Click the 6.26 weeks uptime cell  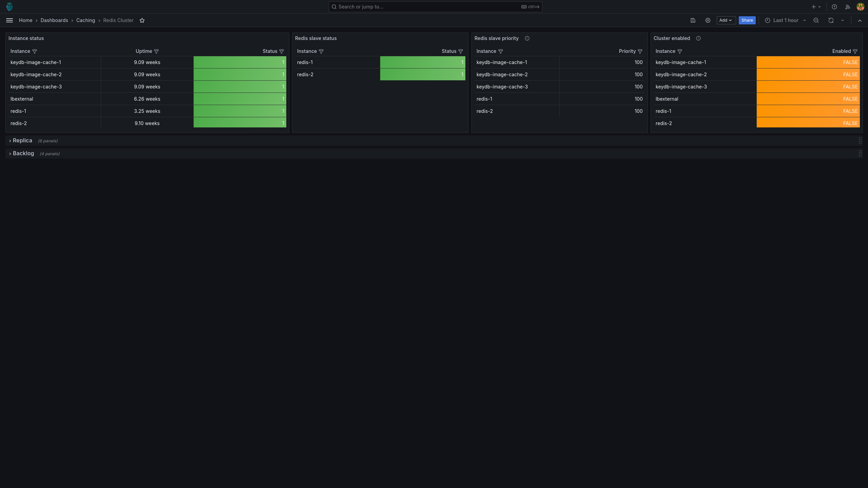coord(147,99)
